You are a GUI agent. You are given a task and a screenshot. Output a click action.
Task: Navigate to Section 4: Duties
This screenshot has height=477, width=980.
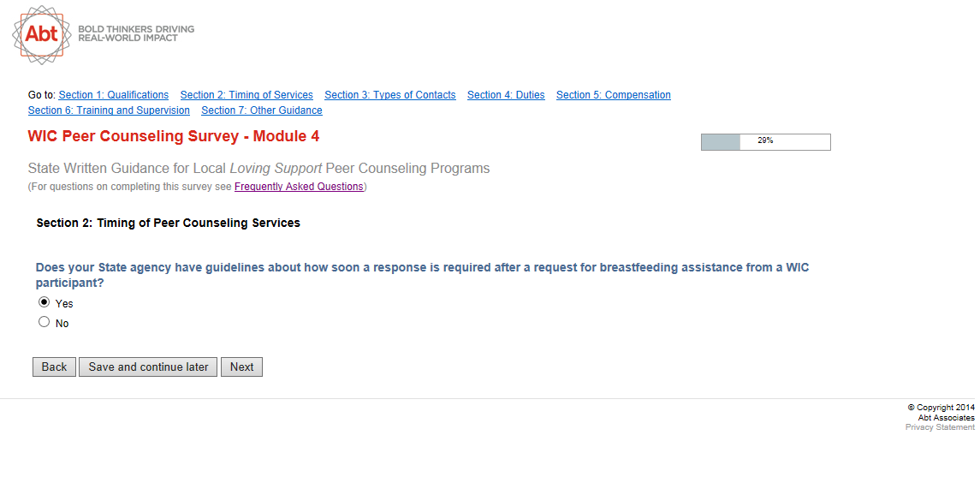coord(506,95)
